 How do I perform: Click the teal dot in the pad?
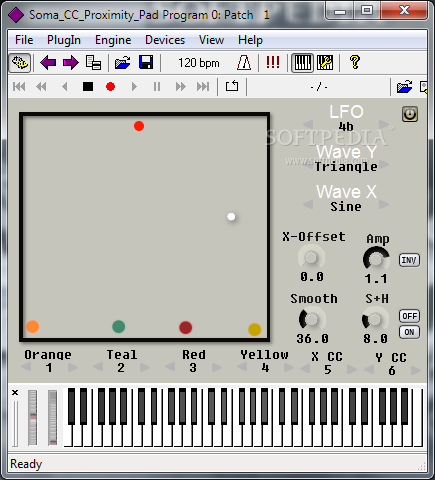[119, 327]
